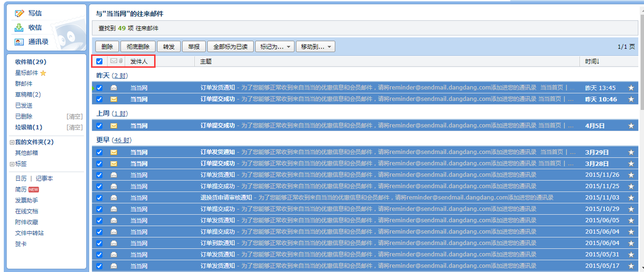Click the 彻底删除 button
This screenshot has width=644, height=272.
[138, 47]
